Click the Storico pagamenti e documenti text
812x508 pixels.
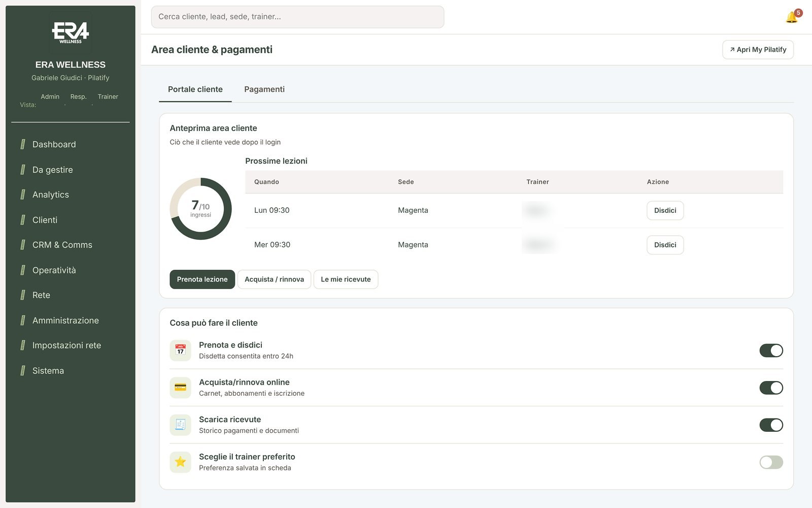(249, 431)
